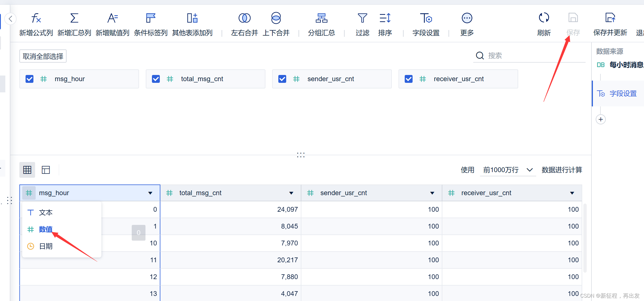Click the search magnifier icon
This screenshot has width=644, height=301.
480,56
